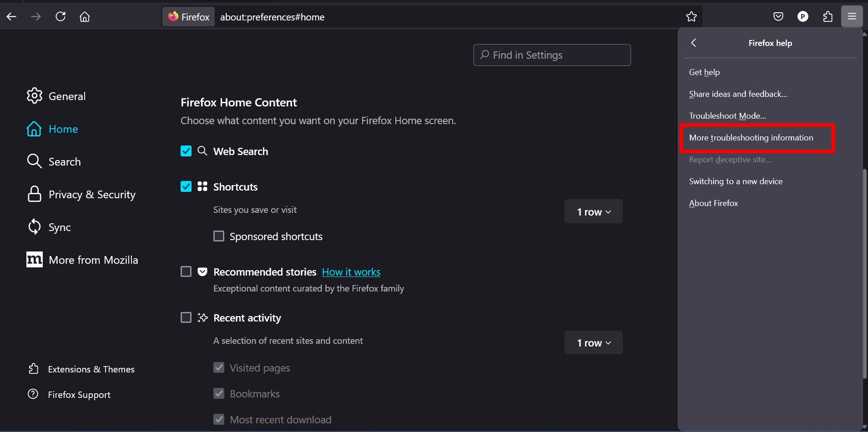Viewport: 868px width, 432px height.
Task: Open the Recent activity row count dropdown
Action: [x=593, y=342]
